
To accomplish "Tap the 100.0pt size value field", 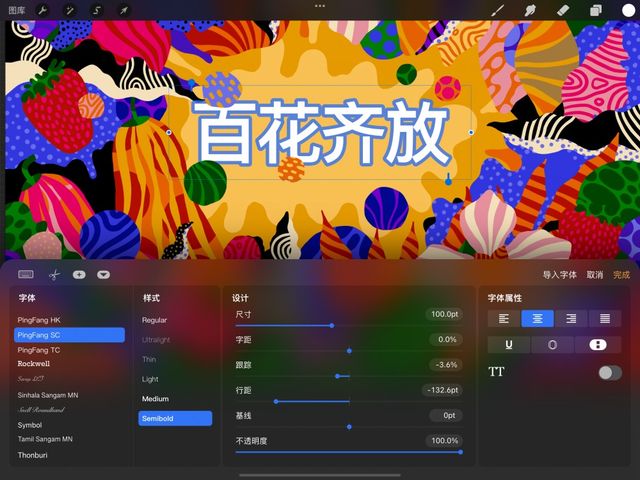I will click(x=444, y=314).
